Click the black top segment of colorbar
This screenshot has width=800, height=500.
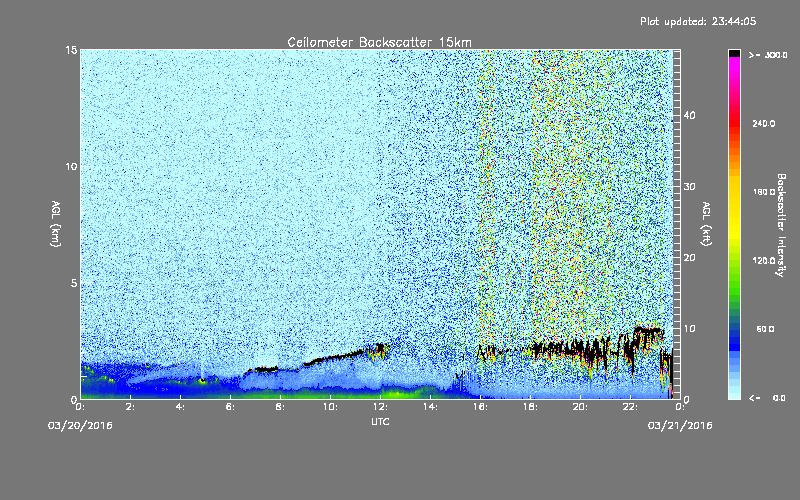(x=734, y=53)
